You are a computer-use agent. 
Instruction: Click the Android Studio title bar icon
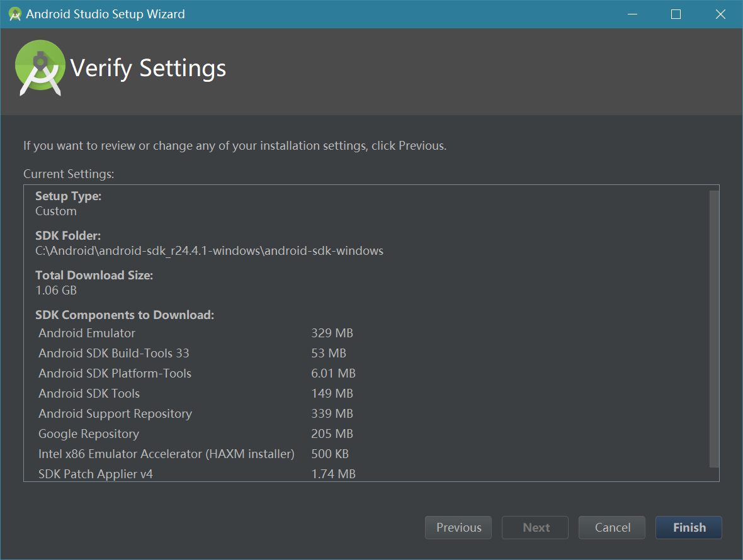click(15, 14)
